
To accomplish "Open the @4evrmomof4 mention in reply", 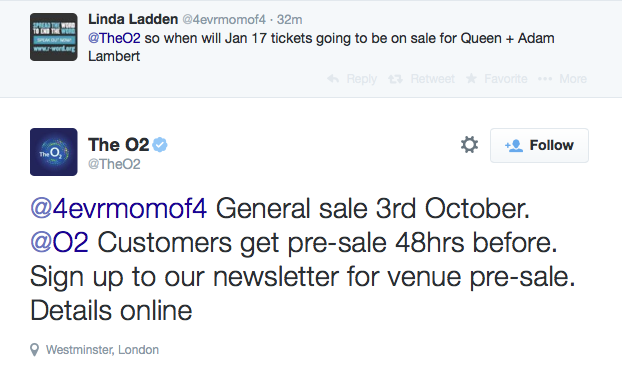I will [119, 209].
